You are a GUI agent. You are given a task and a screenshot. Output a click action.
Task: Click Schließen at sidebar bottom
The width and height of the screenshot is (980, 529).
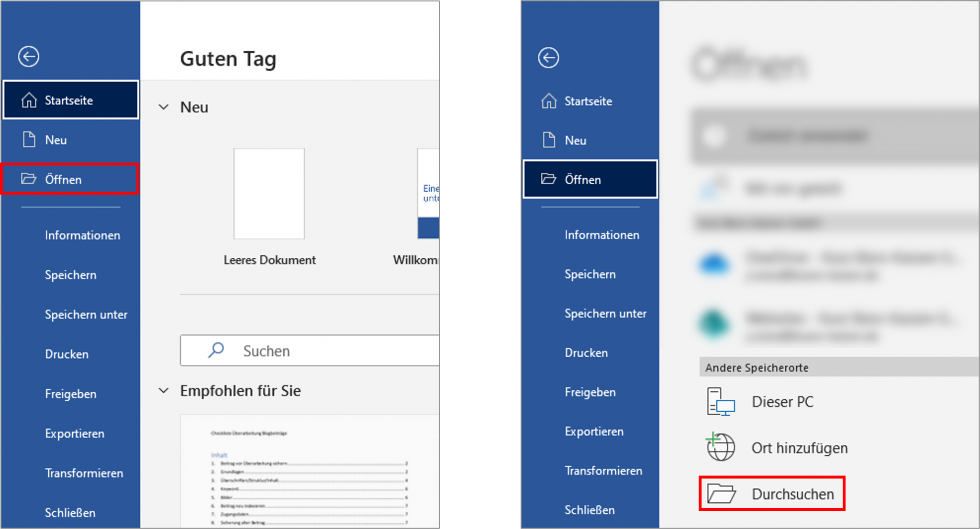point(69,513)
